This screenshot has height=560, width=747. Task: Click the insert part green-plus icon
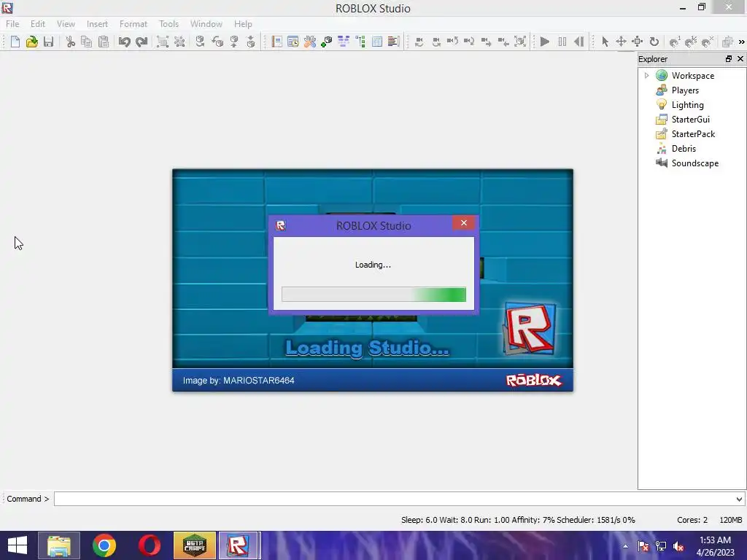point(326,42)
